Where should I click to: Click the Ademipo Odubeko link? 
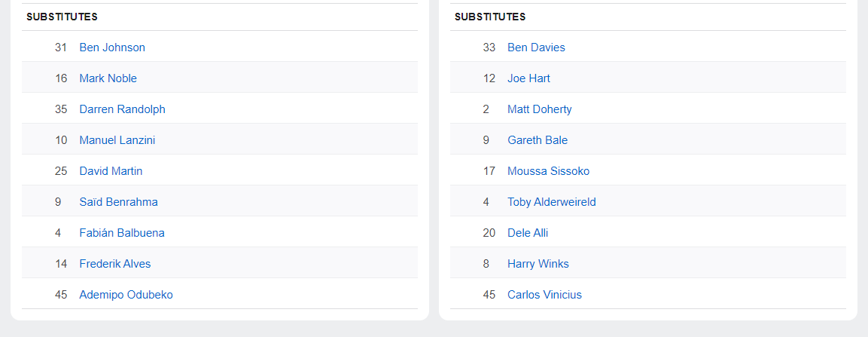coord(126,295)
